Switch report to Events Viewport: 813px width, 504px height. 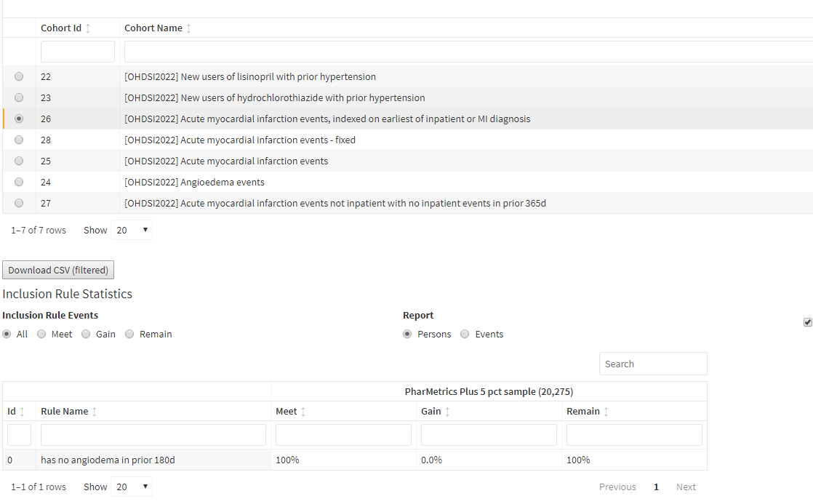[x=465, y=334]
